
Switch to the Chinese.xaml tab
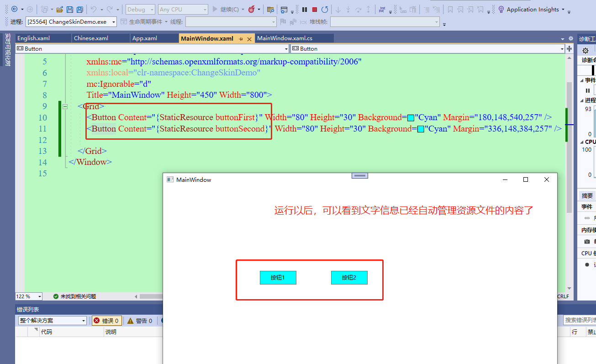pyautogui.click(x=101, y=38)
